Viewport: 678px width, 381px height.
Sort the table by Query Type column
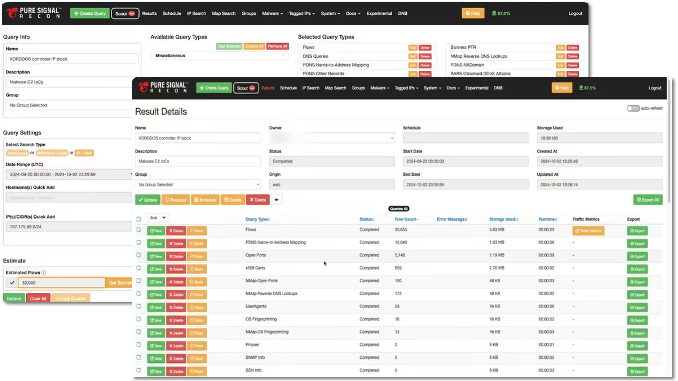tap(257, 219)
